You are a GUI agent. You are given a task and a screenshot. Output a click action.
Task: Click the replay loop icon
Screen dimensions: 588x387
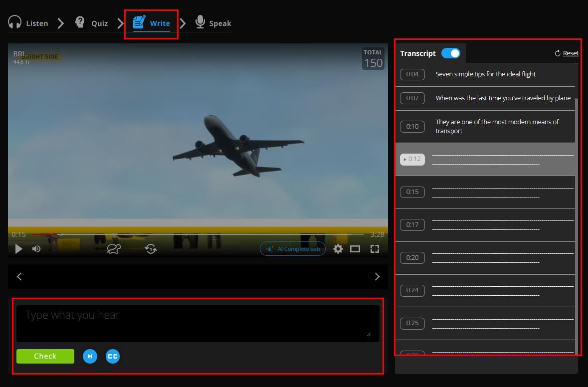coord(151,249)
